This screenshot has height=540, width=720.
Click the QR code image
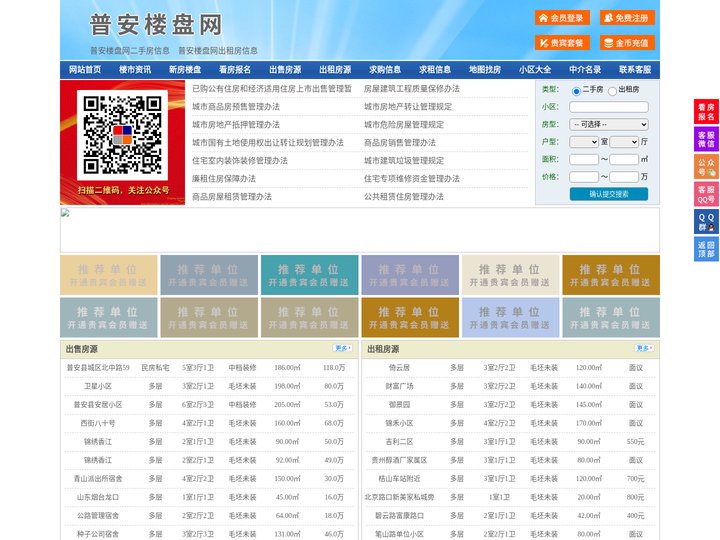(x=123, y=135)
